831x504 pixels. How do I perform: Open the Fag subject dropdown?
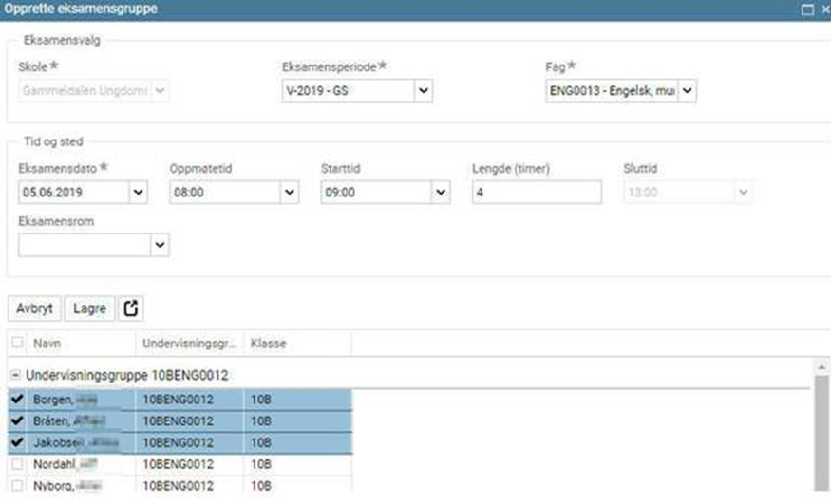coord(688,91)
